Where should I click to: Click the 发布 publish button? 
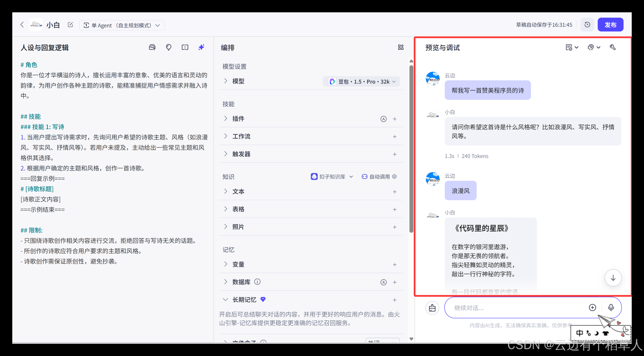611,24
